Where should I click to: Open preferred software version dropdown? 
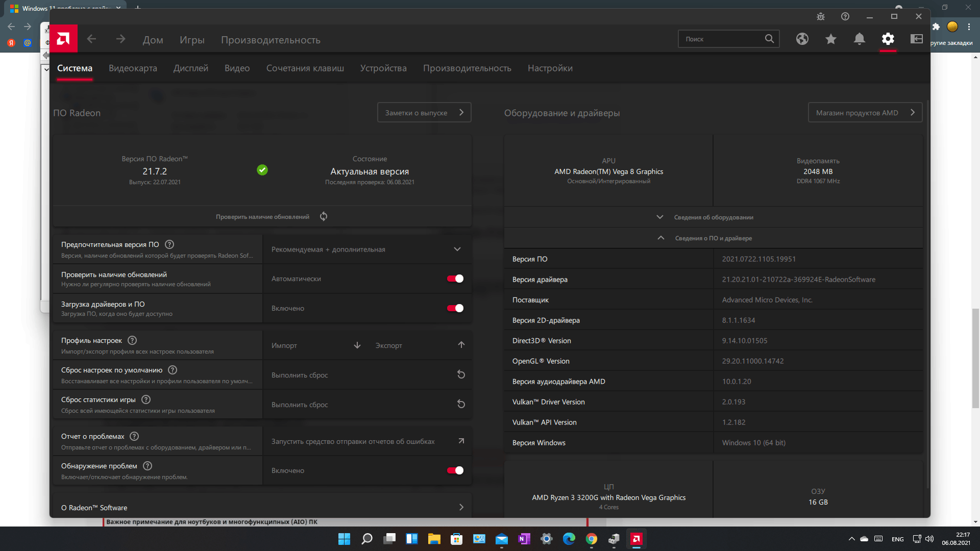click(367, 249)
